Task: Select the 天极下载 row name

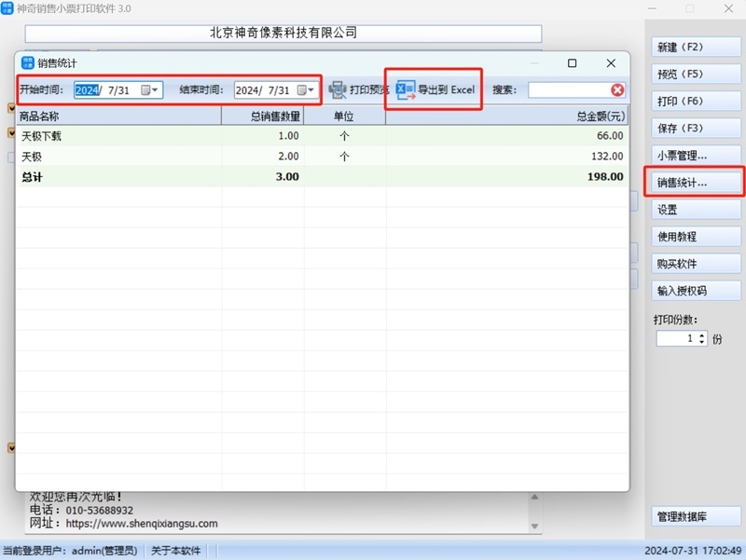Action: pyautogui.click(x=41, y=136)
